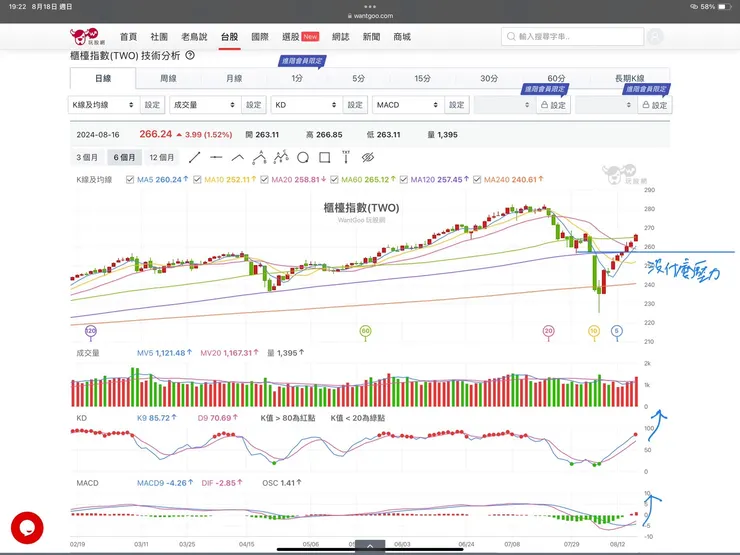740x555 pixels.
Task: Switch to the 日線 daily tab
Action: click(103, 78)
